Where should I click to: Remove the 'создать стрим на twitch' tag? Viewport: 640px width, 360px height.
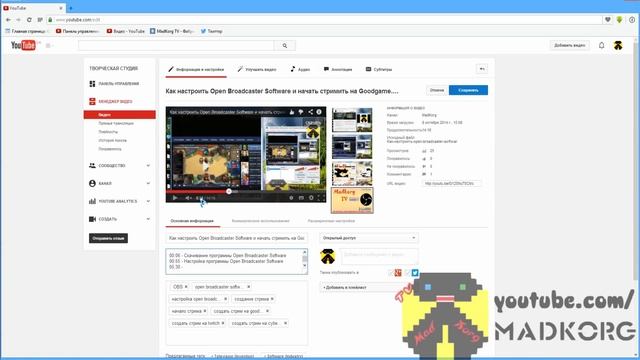point(223,323)
